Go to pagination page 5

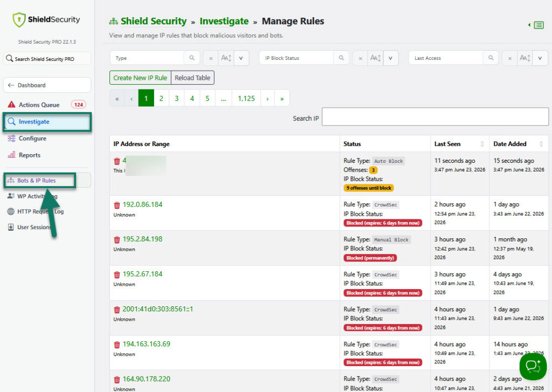click(x=208, y=98)
